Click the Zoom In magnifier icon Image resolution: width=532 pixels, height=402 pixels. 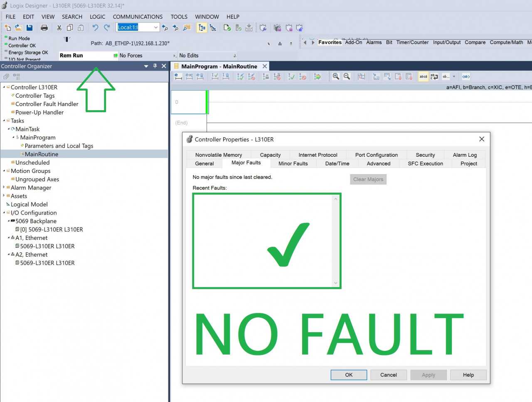(x=336, y=76)
